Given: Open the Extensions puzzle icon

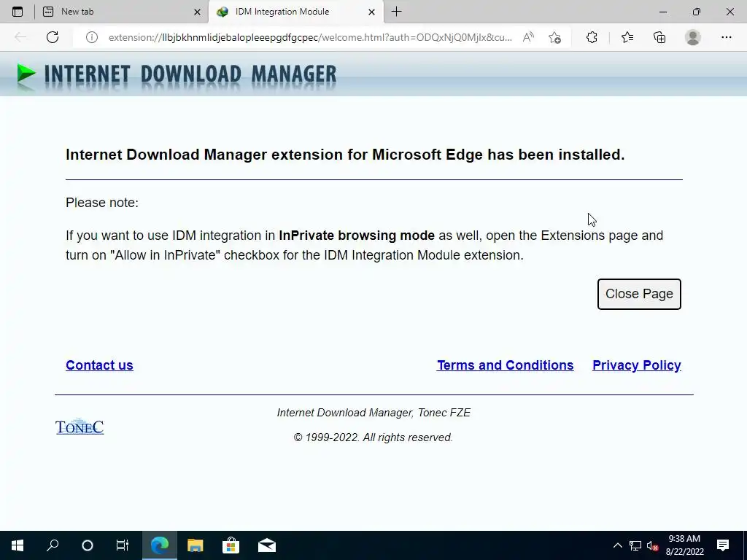Looking at the screenshot, I should [592, 37].
